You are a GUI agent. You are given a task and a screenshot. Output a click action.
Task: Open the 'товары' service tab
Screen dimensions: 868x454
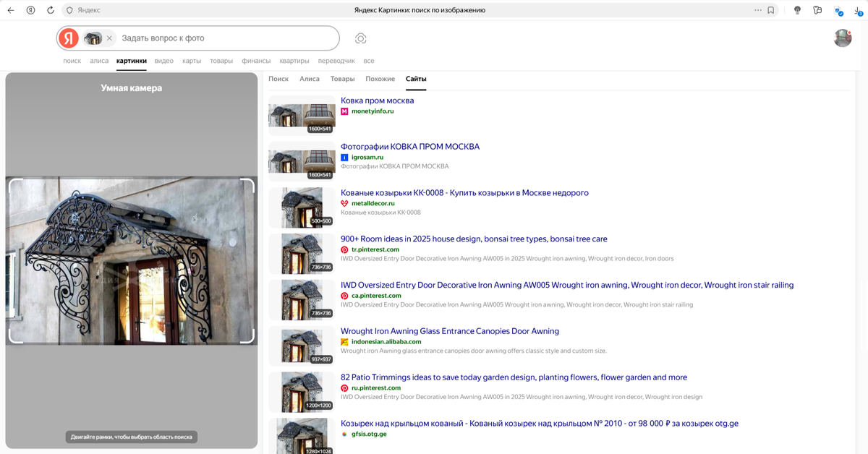pos(221,61)
